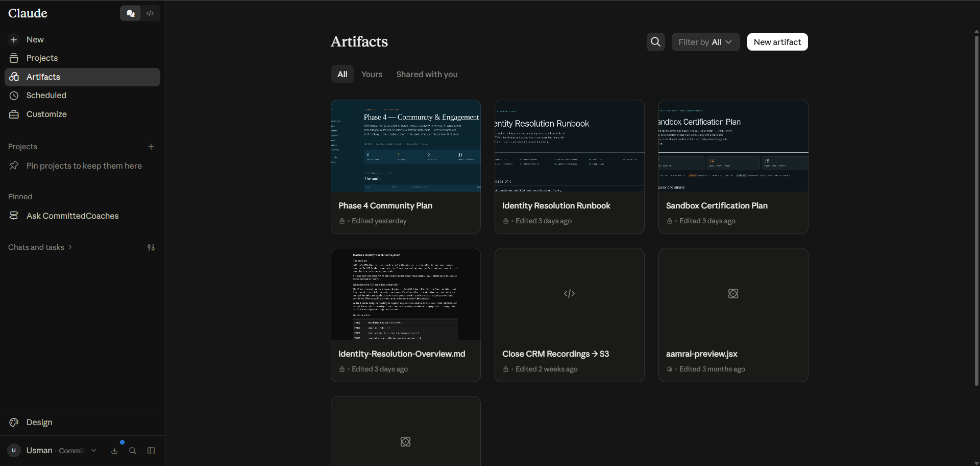980x466 pixels.
Task: Open Projects in the sidebar
Action: point(82,58)
